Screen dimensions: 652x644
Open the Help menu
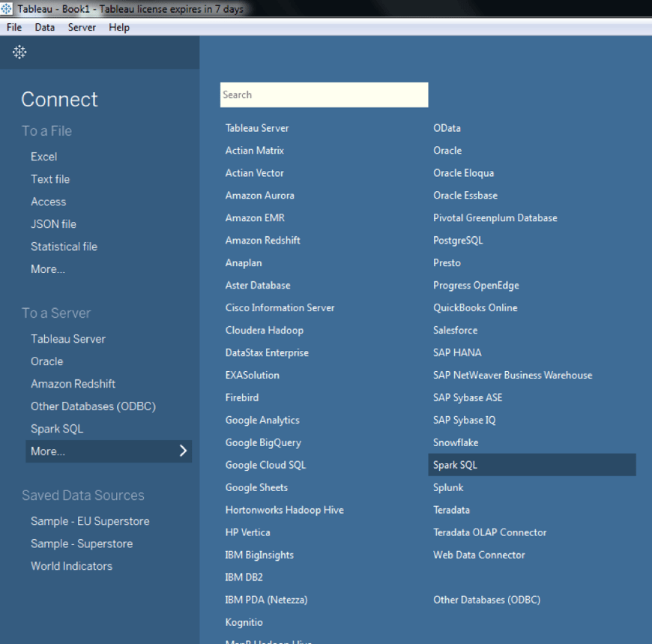[119, 28]
